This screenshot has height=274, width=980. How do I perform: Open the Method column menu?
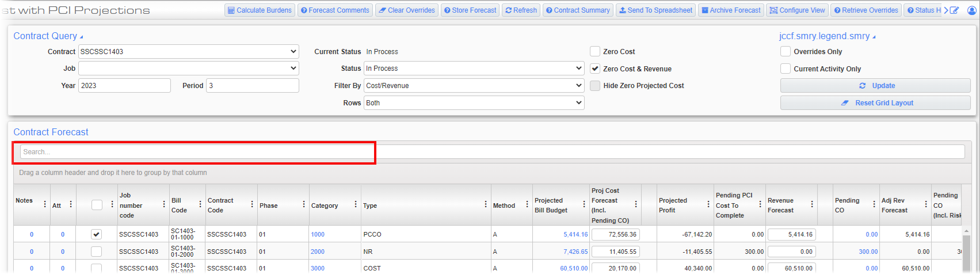[x=527, y=204]
